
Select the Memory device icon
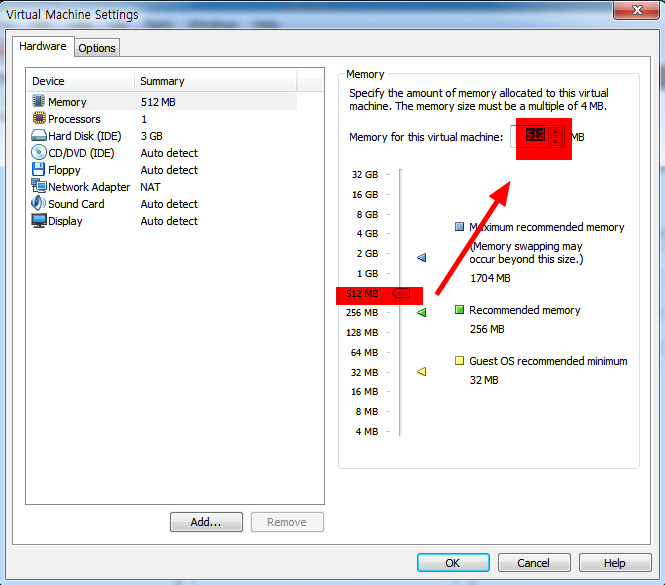pos(39,102)
